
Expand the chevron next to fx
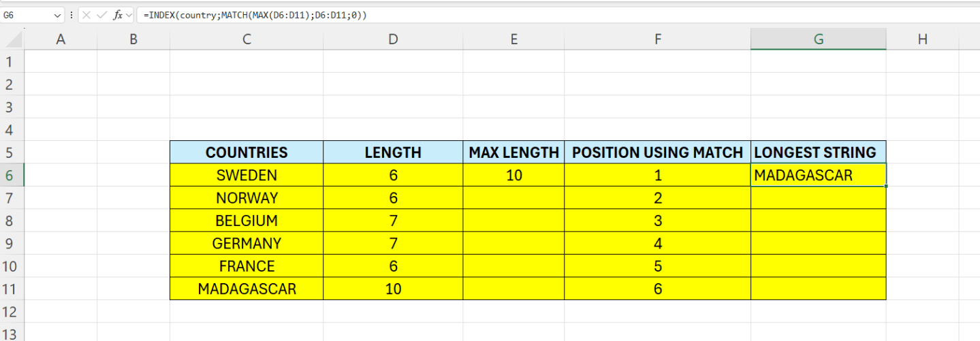(x=129, y=14)
